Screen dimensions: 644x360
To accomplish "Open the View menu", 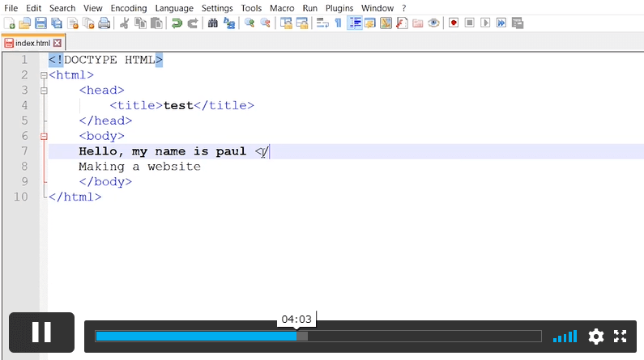I will (93, 8).
